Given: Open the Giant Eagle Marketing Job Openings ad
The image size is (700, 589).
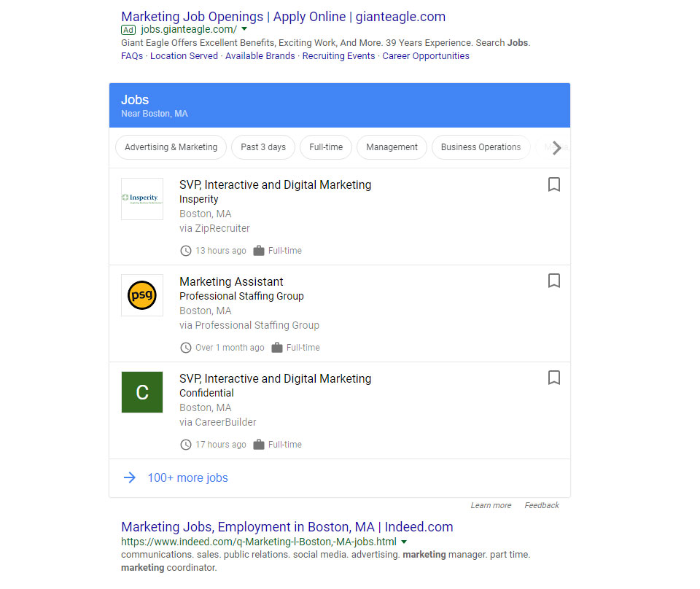Looking at the screenshot, I should click(x=283, y=17).
